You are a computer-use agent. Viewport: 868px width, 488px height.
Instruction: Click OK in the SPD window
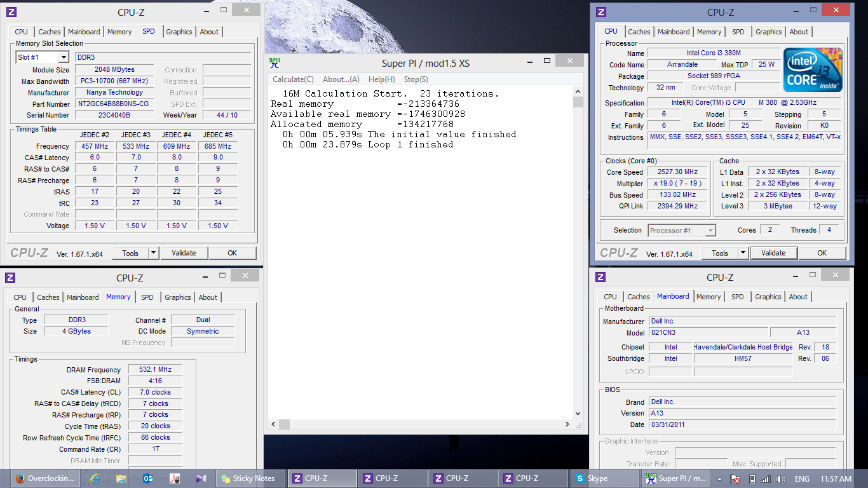pyautogui.click(x=233, y=253)
